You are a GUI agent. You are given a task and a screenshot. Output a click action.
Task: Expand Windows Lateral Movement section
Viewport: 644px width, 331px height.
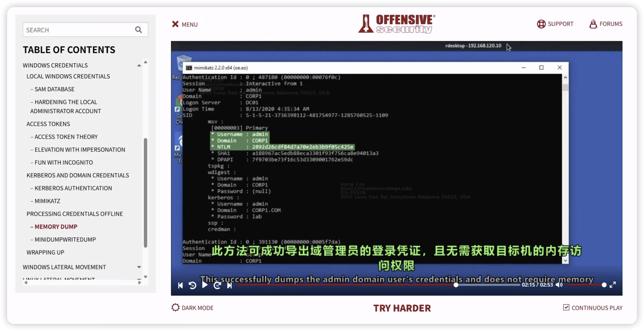pyautogui.click(x=139, y=267)
